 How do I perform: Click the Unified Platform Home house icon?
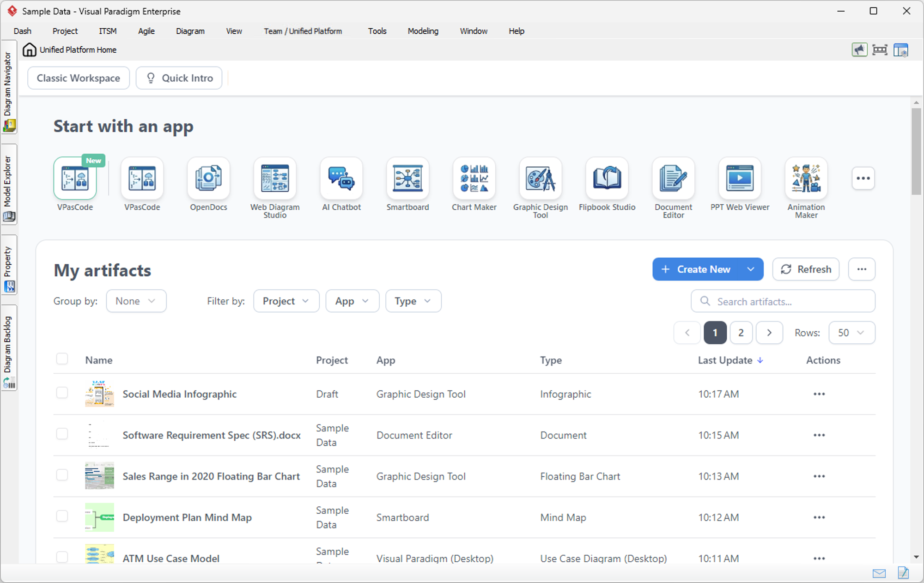coord(29,49)
